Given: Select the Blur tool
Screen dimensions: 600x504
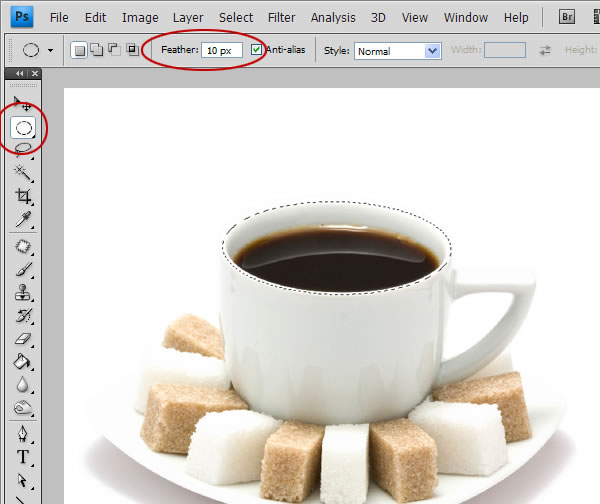Looking at the screenshot, I should (x=23, y=385).
